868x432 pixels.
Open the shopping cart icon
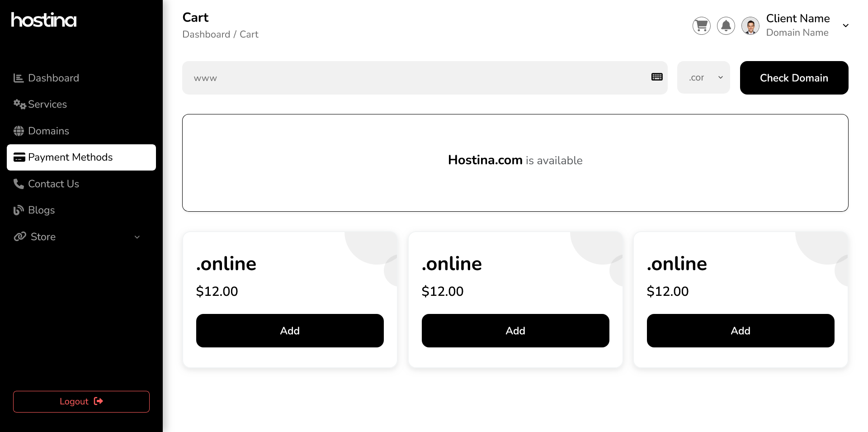pos(701,26)
